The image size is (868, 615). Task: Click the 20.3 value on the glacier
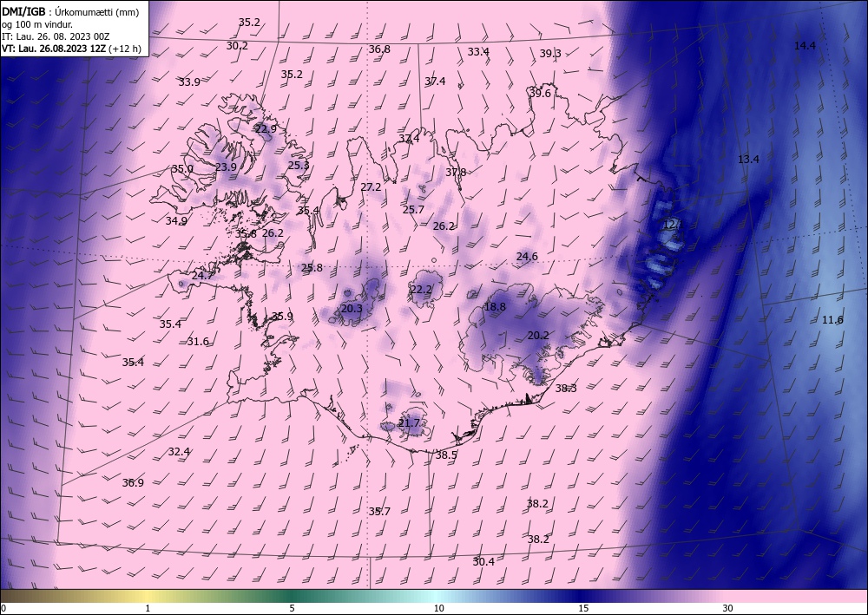click(352, 309)
